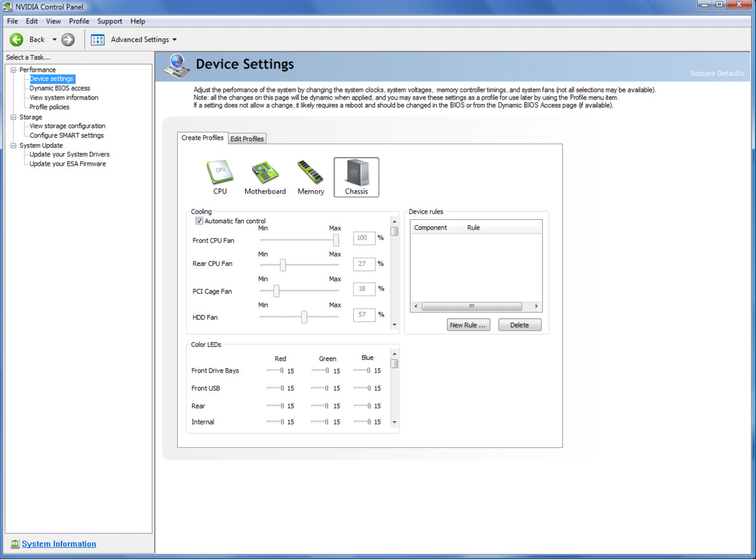Select Device settings in task tree

click(x=52, y=79)
